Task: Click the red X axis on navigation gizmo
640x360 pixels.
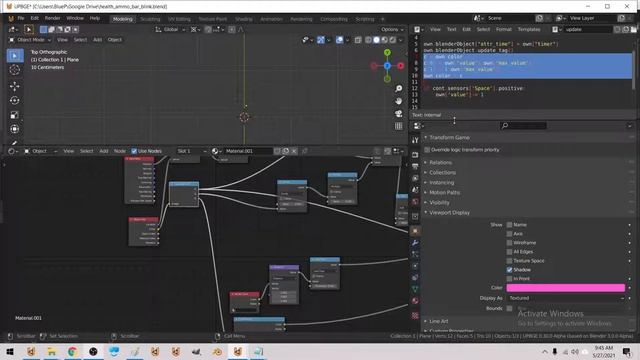Action: (x=401, y=66)
